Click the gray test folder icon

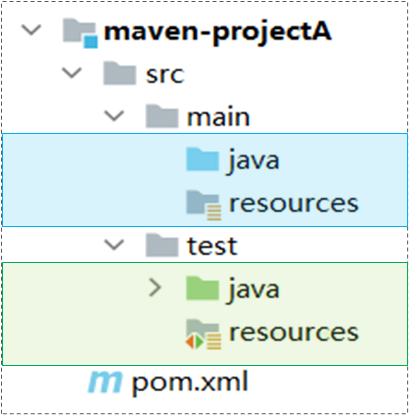click(x=162, y=245)
